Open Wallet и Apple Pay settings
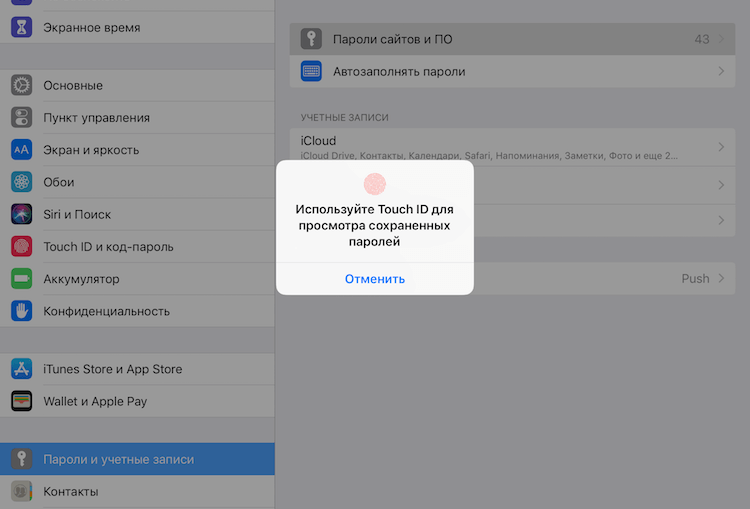This screenshot has height=509, width=750. click(x=137, y=401)
